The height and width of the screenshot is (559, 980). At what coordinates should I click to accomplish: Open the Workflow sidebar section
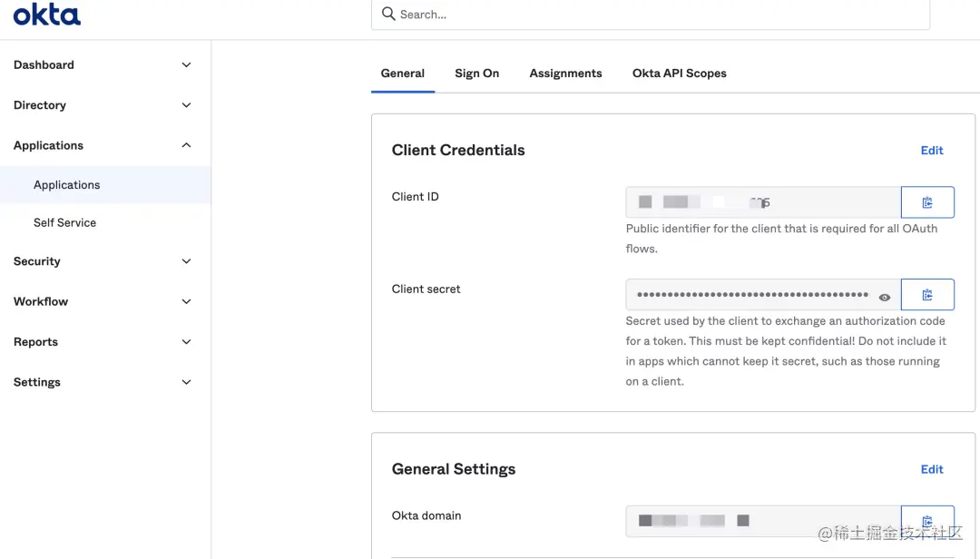click(41, 301)
